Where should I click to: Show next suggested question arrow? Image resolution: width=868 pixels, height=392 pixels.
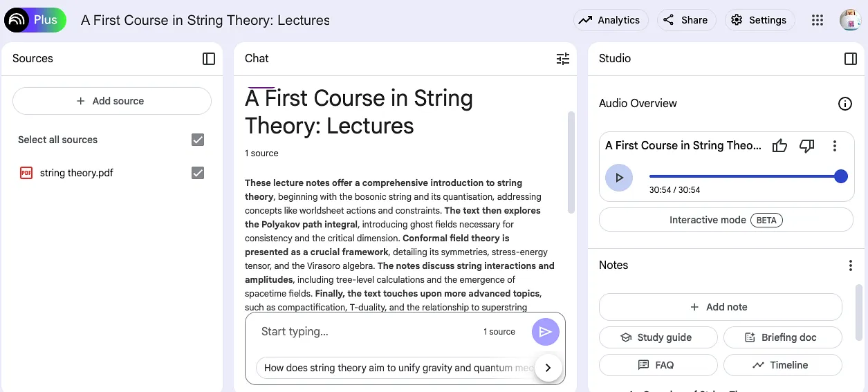pyautogui.click(x=548, y=368)
